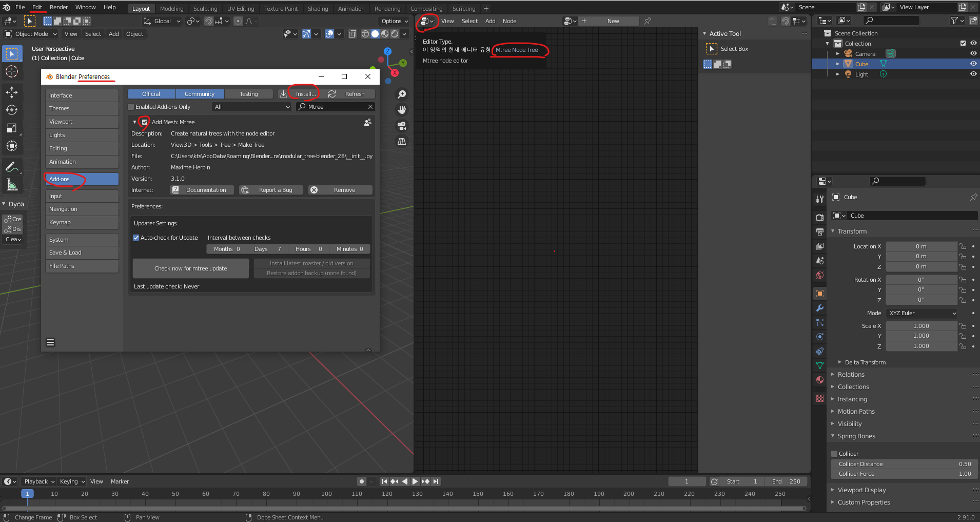Adjust the Collider Force slider
Image resolution: width=980 pixels, height=522 pixels.
tap(905, 474)
